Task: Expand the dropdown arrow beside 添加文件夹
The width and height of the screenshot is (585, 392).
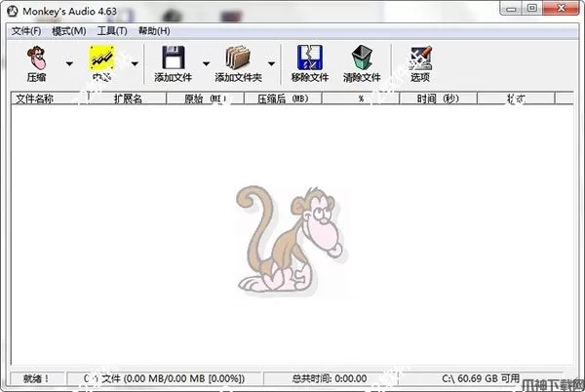Action: (x=272, y=63)
